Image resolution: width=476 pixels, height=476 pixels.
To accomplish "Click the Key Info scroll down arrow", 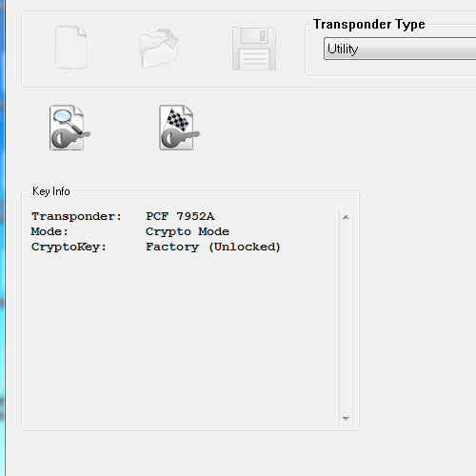I will [x=346, y=419].
